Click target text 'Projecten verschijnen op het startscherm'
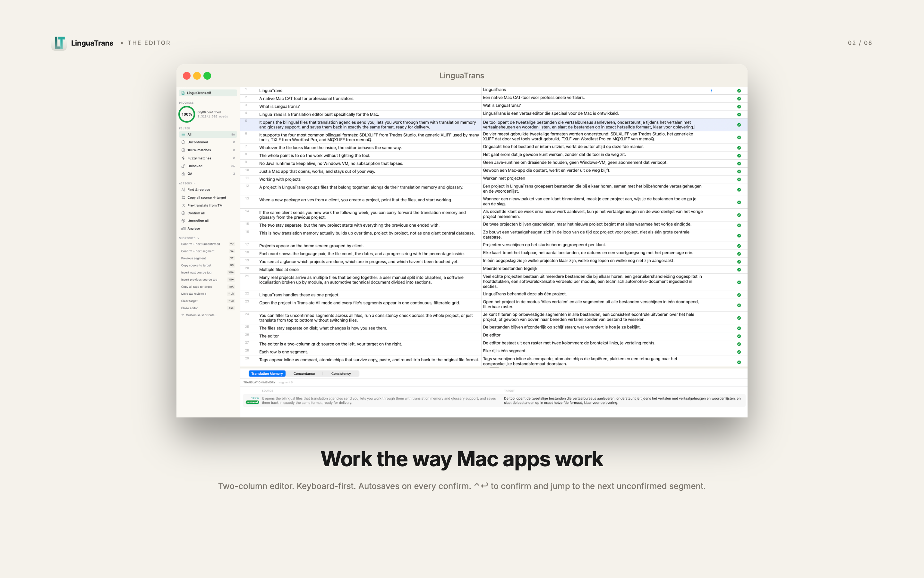The width and height of the screenshot is (924, 578). 544,245
